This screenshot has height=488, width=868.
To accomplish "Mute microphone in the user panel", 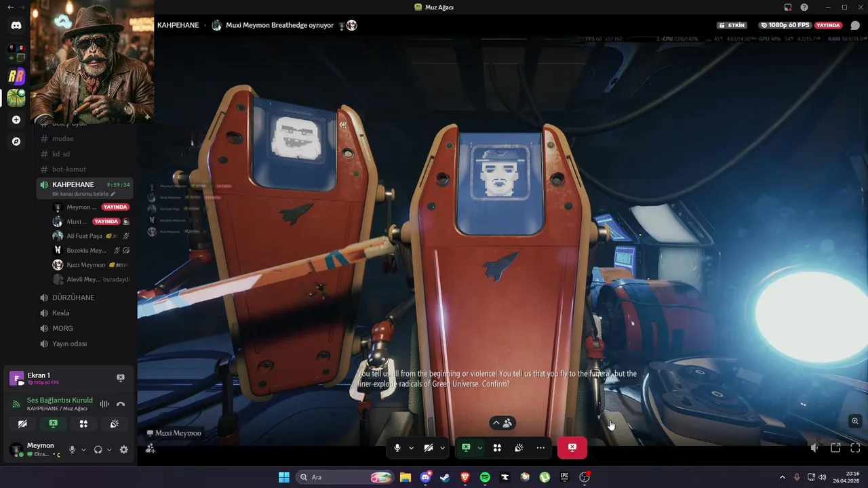I will (72, 449).
